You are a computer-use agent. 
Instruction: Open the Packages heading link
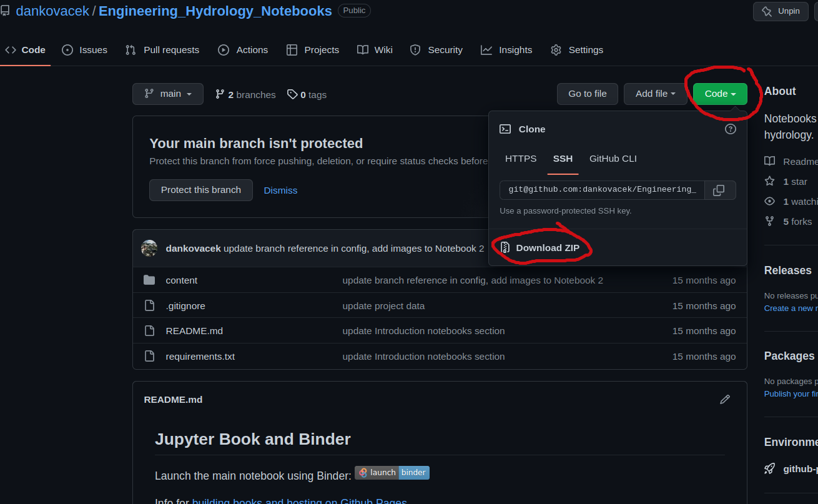point(789,356)
